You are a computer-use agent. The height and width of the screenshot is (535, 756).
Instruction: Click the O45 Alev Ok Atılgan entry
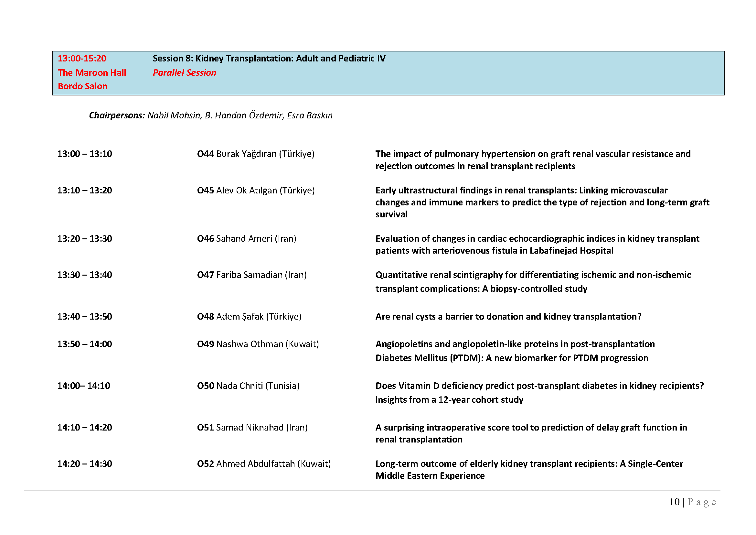click(256, 191)
